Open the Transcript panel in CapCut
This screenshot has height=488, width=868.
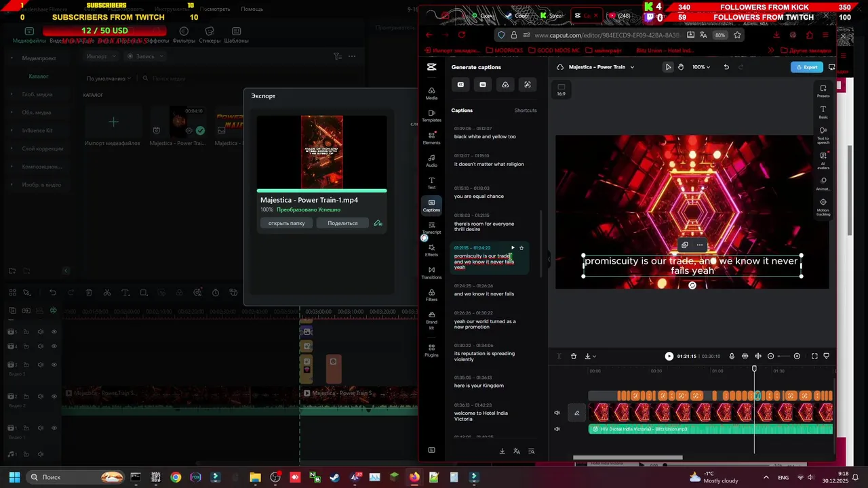pyautogui.click(x=431, y=228)
